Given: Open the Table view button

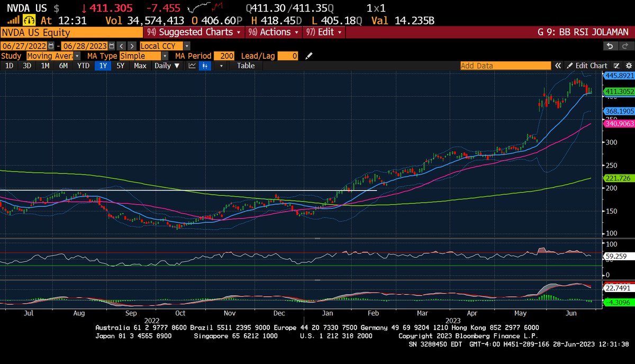Looking at the screenshot, I should (x=246, y=66).
